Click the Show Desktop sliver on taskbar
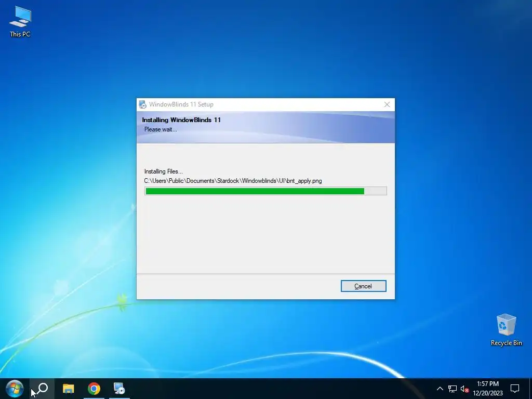This screenshot has height=399, width=532. pos(530,389)
